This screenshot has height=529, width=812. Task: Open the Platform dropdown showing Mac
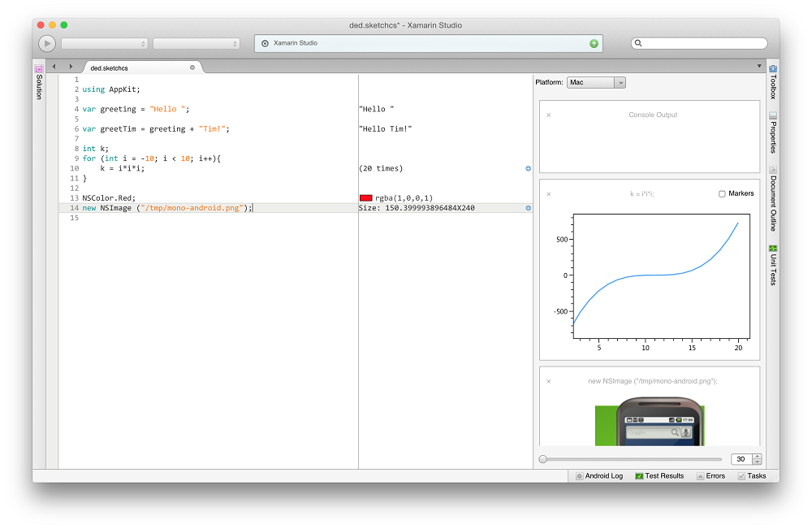coord(596,82)
